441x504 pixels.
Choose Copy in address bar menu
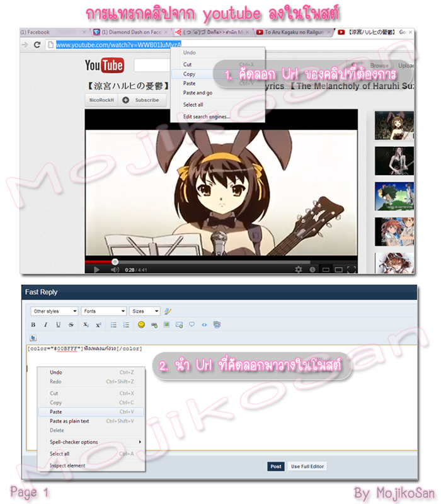point(218,74)
